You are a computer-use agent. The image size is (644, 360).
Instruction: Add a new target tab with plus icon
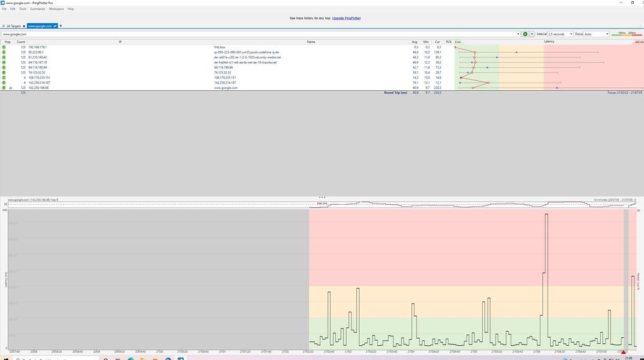point(61,26)
